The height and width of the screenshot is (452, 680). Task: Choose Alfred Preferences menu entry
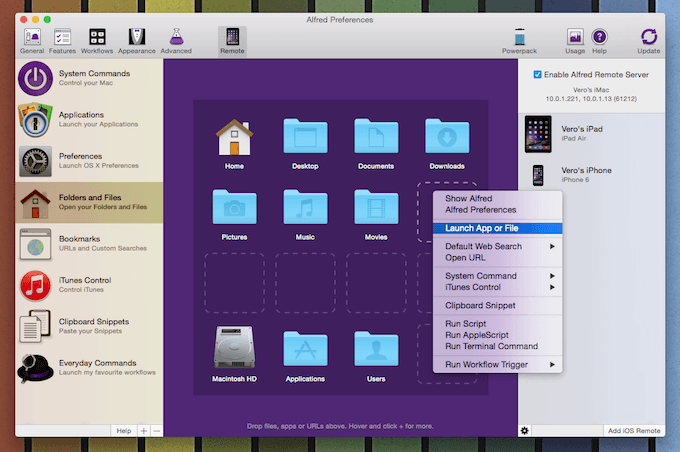(x=497, y=210)
